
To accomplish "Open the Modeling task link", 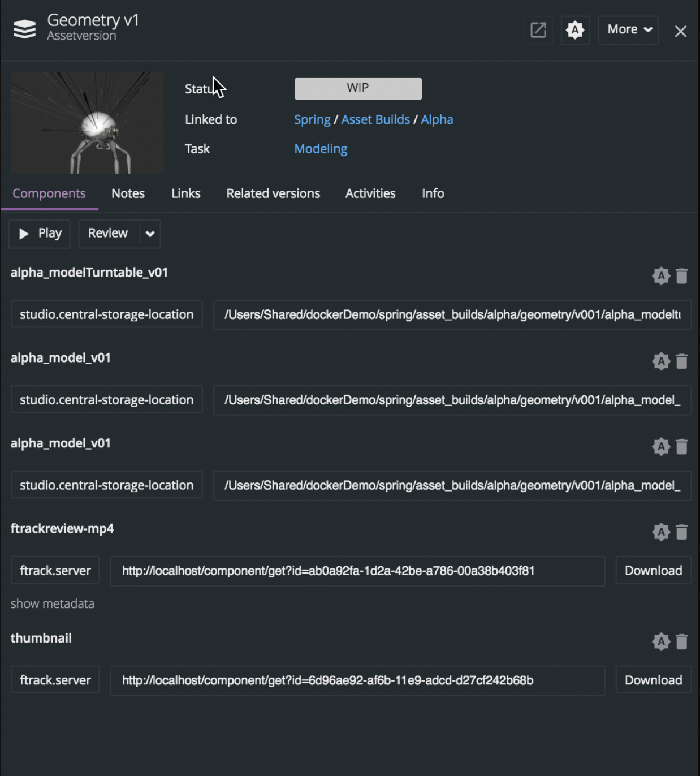I will click(320, 148).
